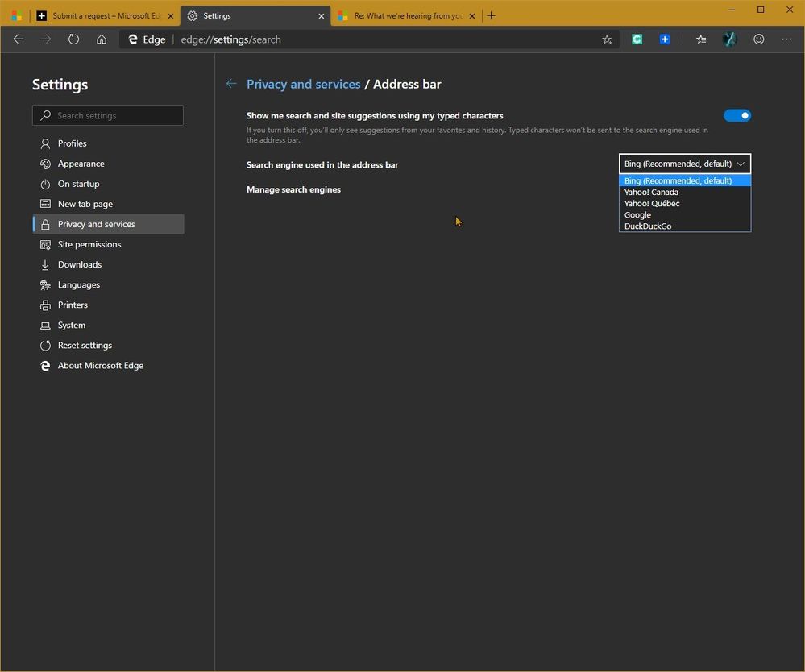Open Site permissions in settings sidebar
Image resolution: width=805 pixels, height=672 pixels.
point(89,244)
